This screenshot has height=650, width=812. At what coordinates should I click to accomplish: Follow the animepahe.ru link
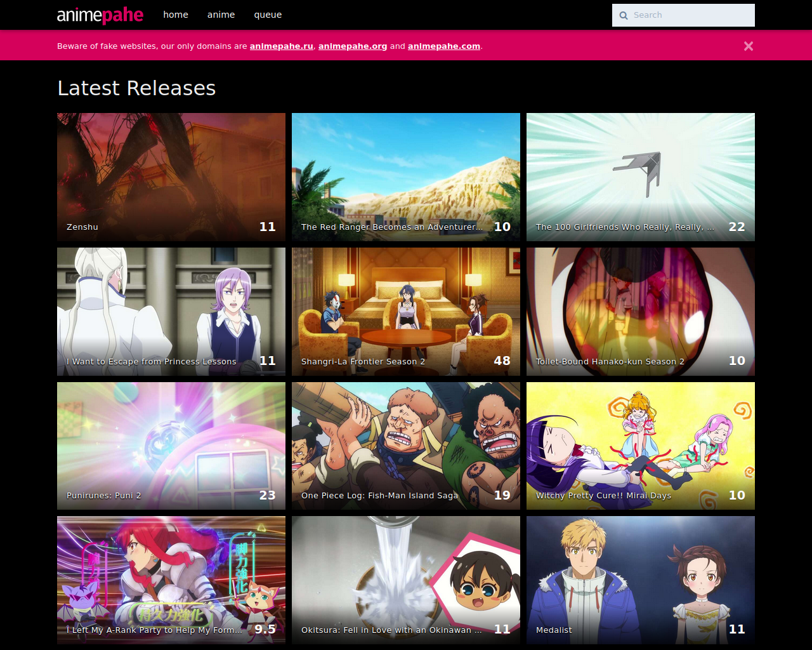282,46
